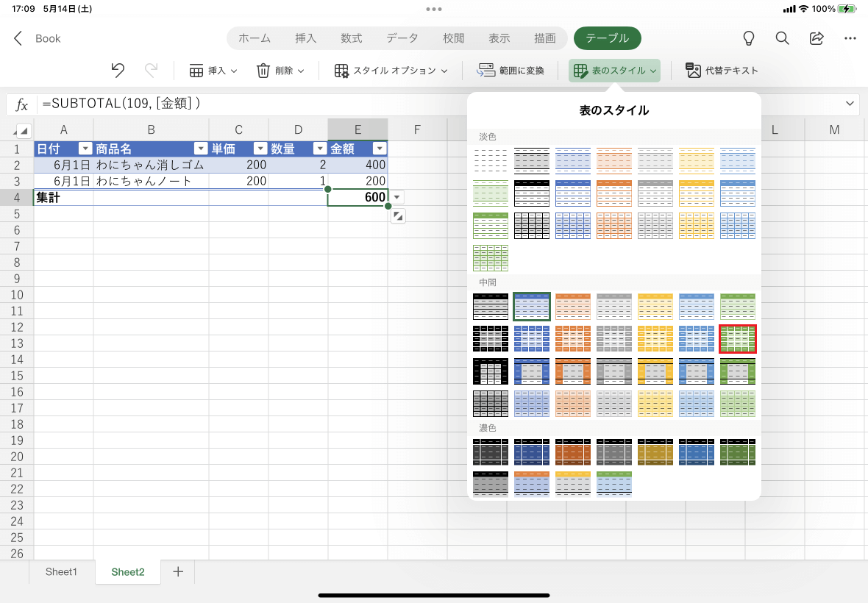Select the light green banded style in 淡色 second row
The height and width of the screenshot is (603, 868).
tap(491, 193)
